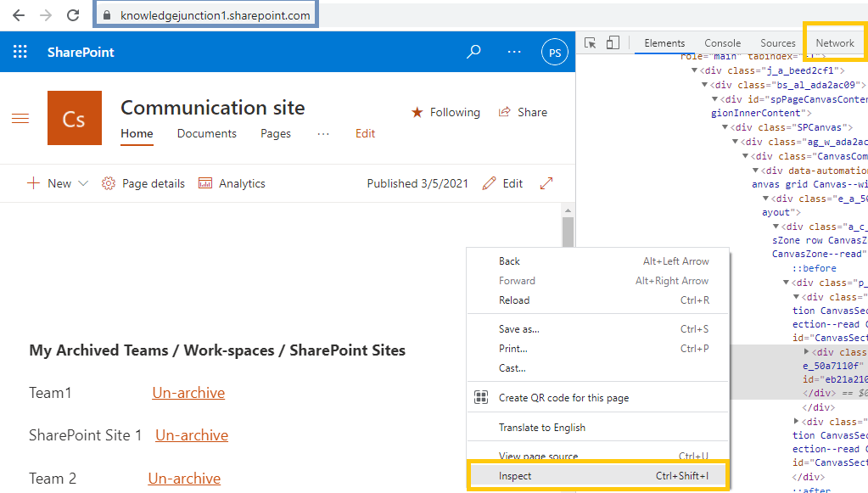The image size is (868, 493).
Task: Select the Published 3/5/2021 text
Action: tap(417, 183)
